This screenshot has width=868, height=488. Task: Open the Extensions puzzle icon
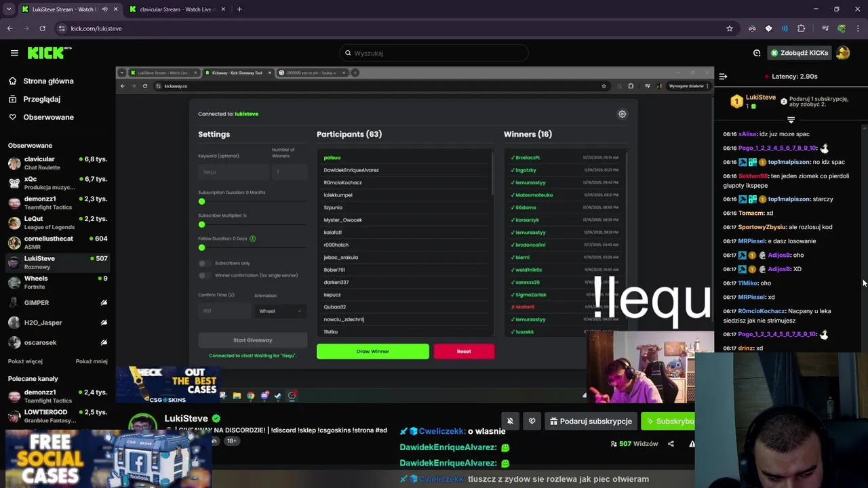(x=802, y=28)
